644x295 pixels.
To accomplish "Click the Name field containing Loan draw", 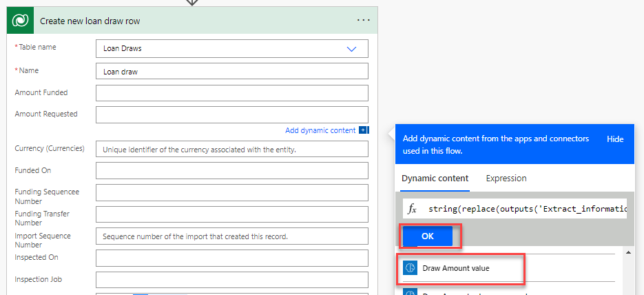I will tap(232, 71).
